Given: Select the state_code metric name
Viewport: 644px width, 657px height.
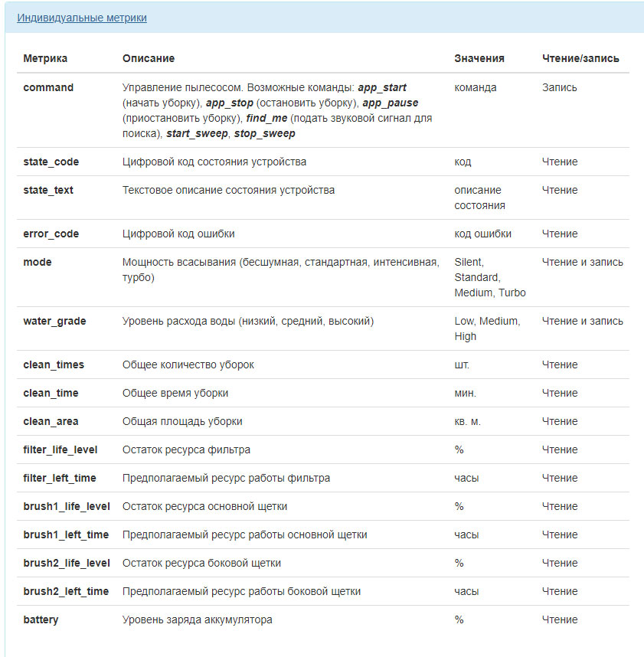Looking at the screenshot, I should pyautogui.click(x=51, y=162).
